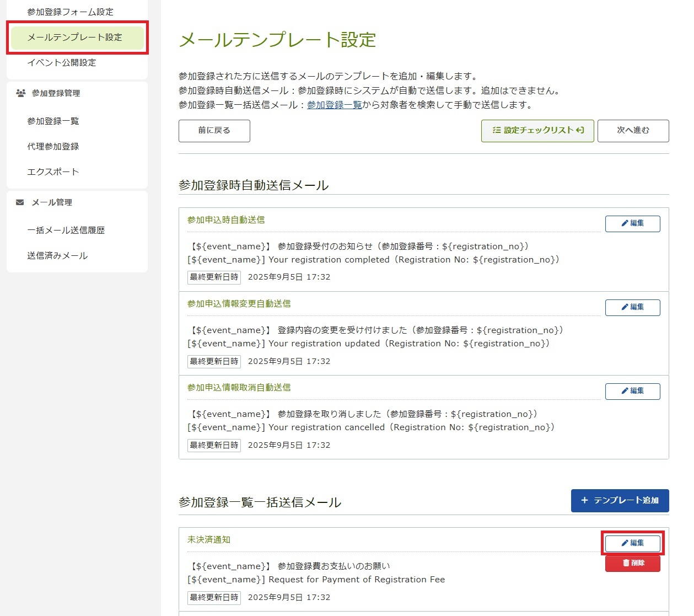The image size is (694, 616).
Task: Edit the 未決済通知 template
Action: click(x=632, y=543)
